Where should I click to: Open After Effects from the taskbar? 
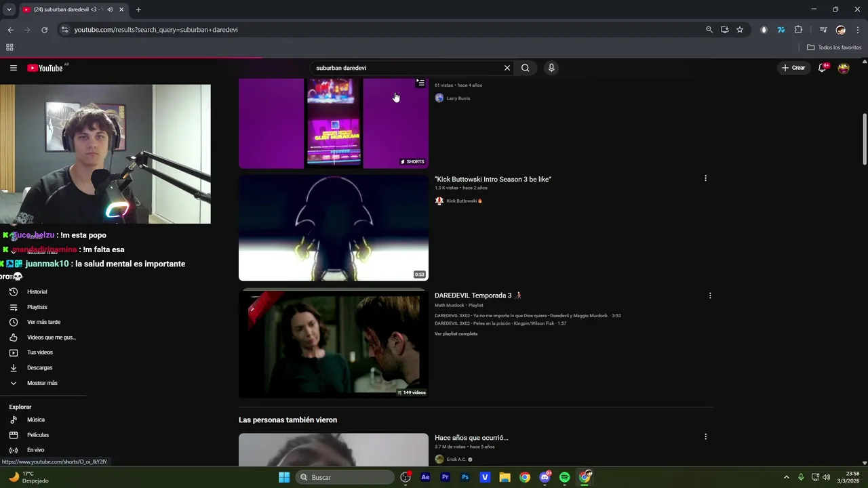[x=425, y=477]
